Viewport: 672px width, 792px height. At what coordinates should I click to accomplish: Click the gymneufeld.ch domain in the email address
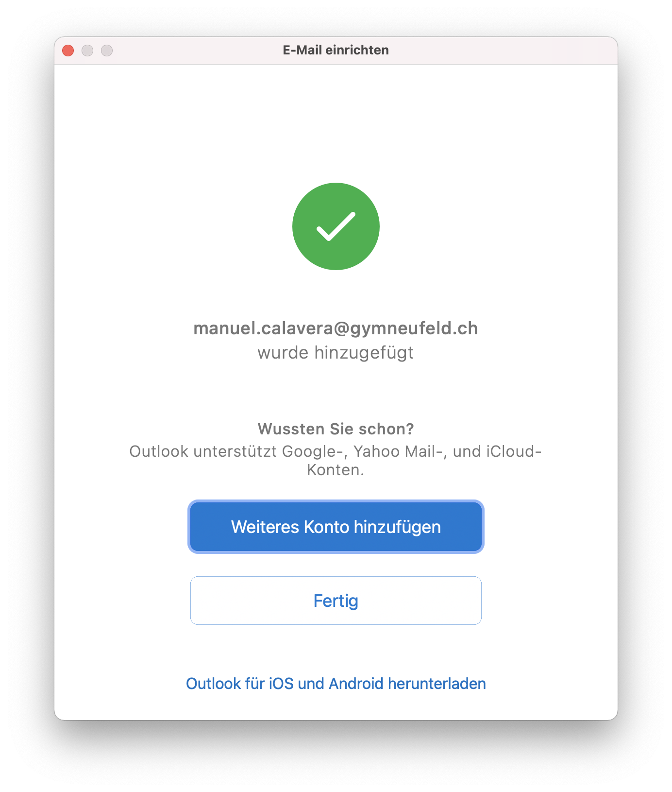414,329
